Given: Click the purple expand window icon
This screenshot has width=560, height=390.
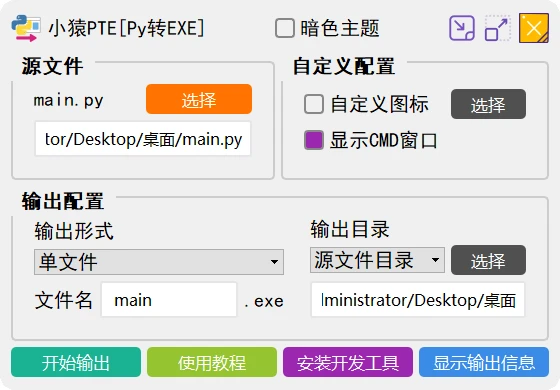Looking at the screenshot, I should pyautogui.click(x=498, y=28).
